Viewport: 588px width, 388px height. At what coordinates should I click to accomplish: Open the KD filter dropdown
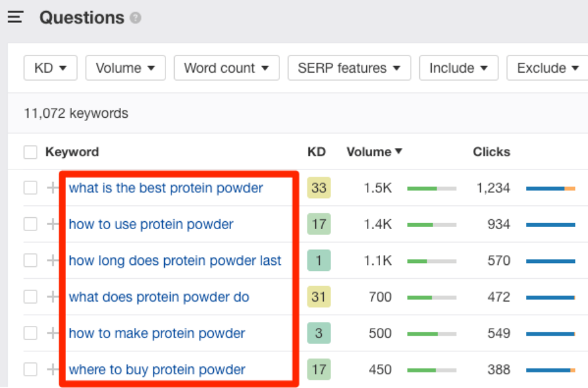[x=50, y=68]
